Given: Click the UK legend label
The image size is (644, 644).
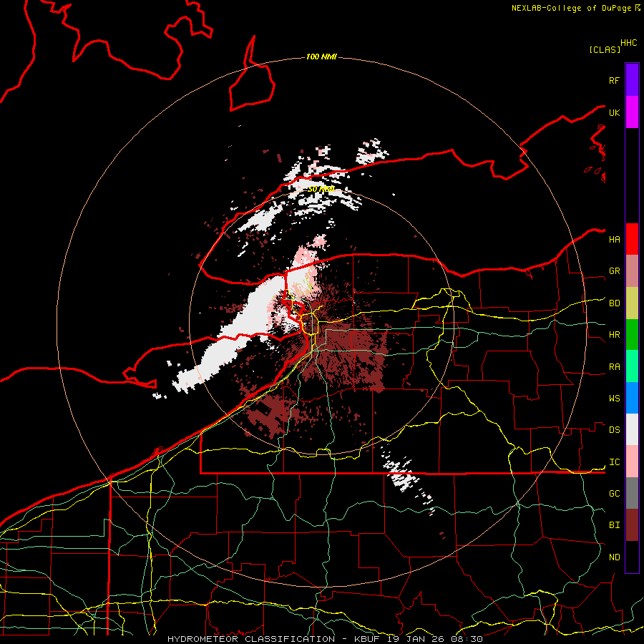Looking at the screenshot, I should coord(614,112).
